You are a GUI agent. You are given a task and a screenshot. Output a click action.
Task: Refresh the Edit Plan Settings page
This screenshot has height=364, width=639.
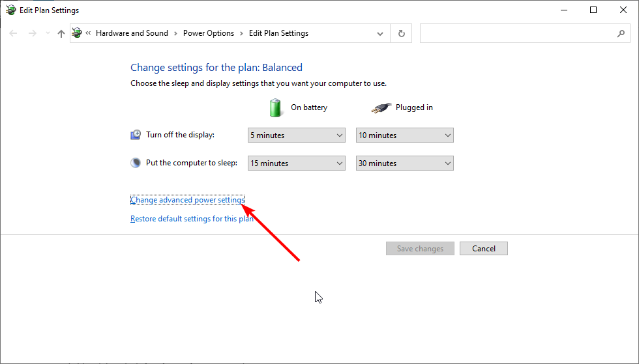tap(402, 33)
